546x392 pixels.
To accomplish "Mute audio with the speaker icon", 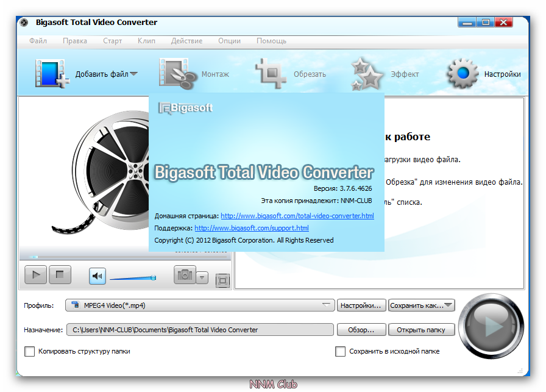I will (x=97, y=276).
